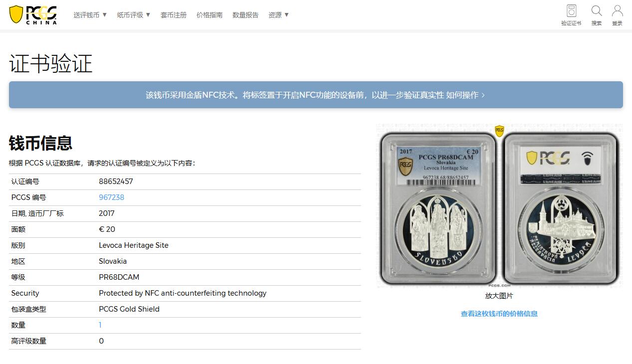Select the 根据 PCGS 认证数据库 description sentence

(x=102, y=163)
